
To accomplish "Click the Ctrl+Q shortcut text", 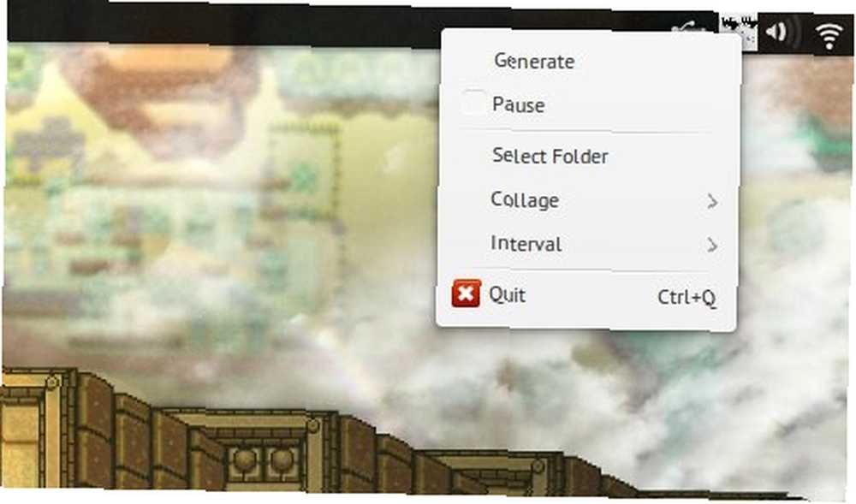I will 687,298.
